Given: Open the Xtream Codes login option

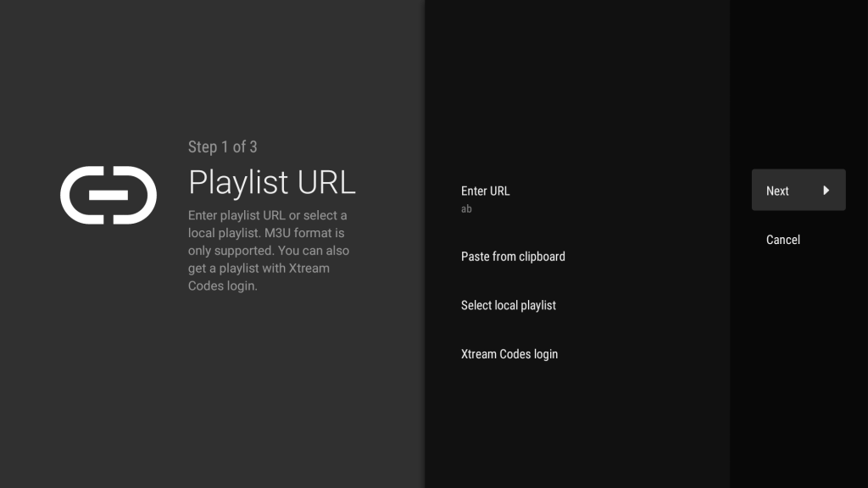Looking at the screenshot, I should 509,354.
